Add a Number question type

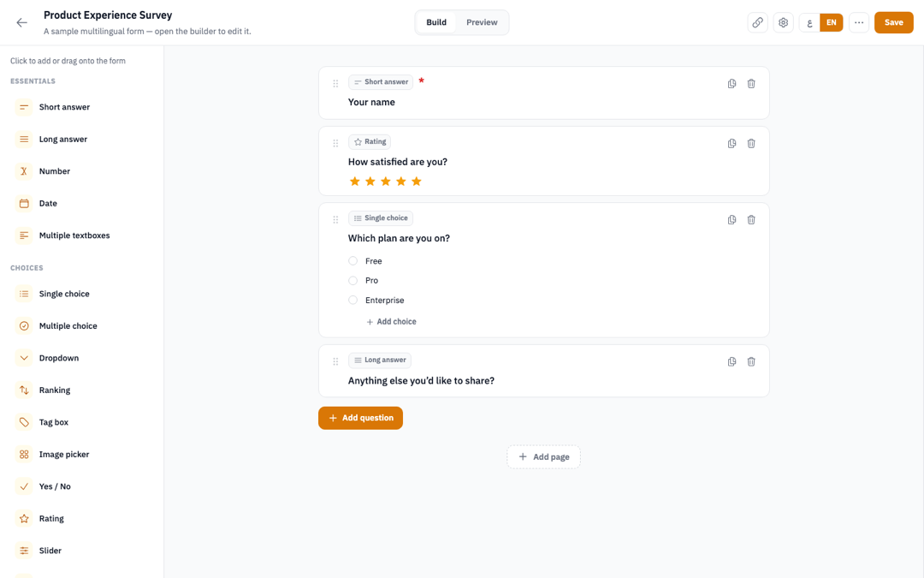pos(81,171)
